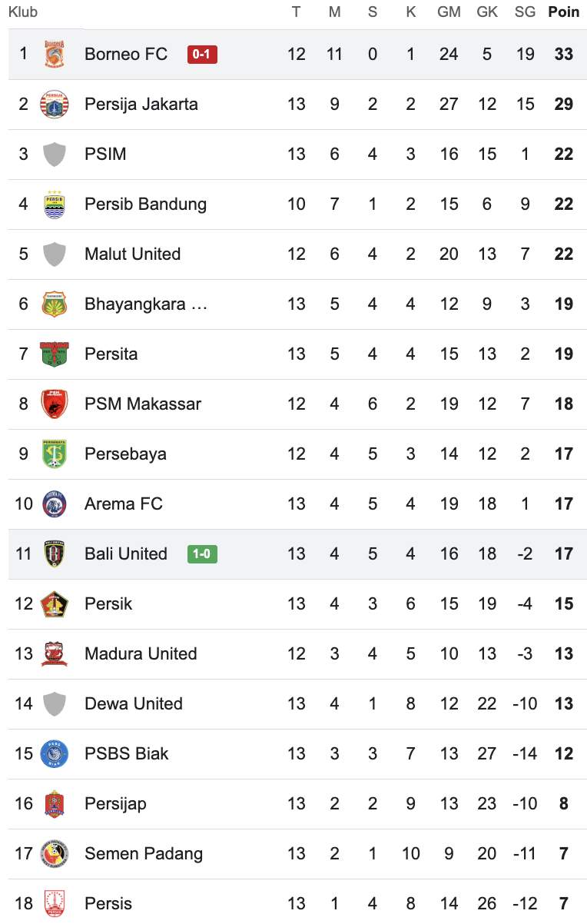
Task: Click the Borneo FC club logo
Action: pyautogui.click(x=55, y=55)
